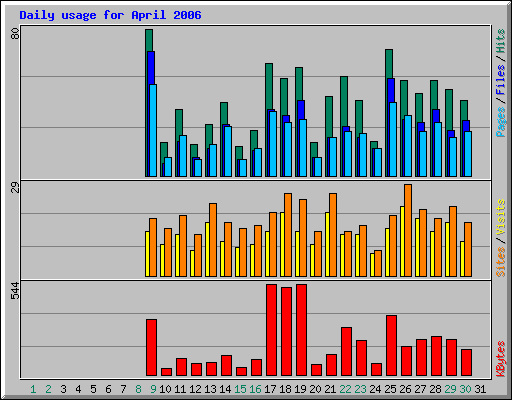Viewport: 512px width, 400px height.
Task: Click day label 9 on the x-axis
Action: (153, 389)
